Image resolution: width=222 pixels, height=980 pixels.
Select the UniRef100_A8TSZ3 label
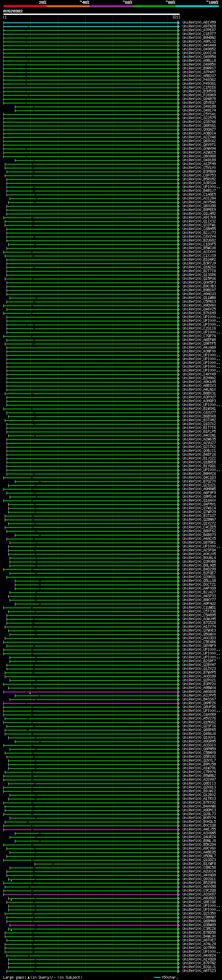coord(199,971)
